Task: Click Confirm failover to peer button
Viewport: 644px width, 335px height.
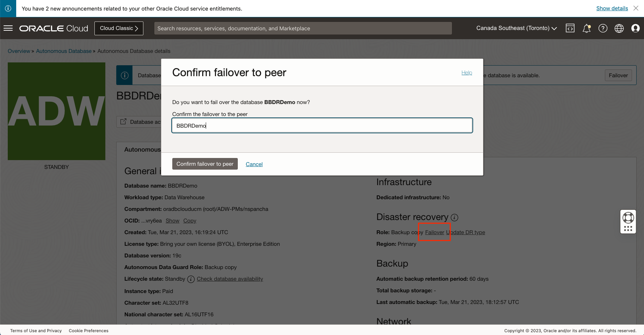Action: tap(205, 164)
